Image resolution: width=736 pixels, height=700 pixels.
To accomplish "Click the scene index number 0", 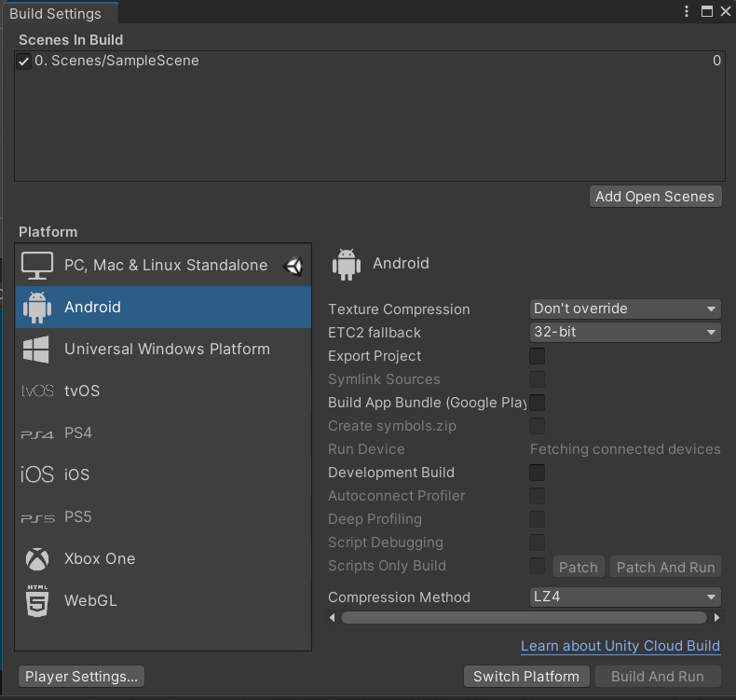I will (716, 61).
